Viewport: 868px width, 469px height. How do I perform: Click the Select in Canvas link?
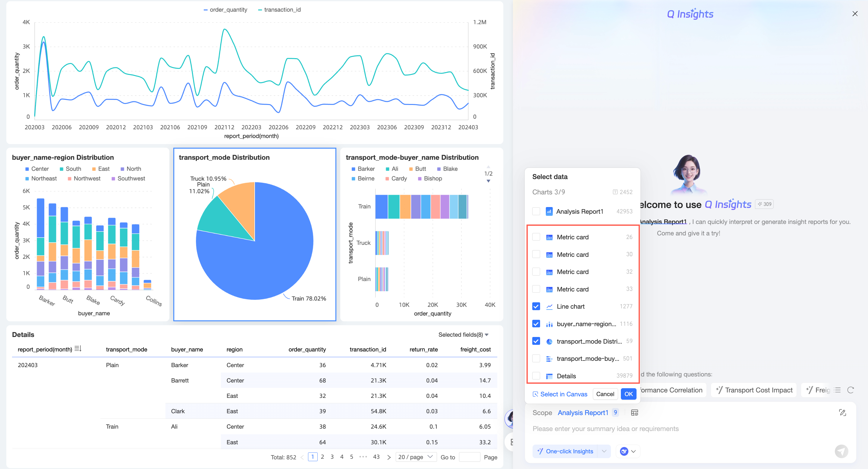[x=560, y=394]
